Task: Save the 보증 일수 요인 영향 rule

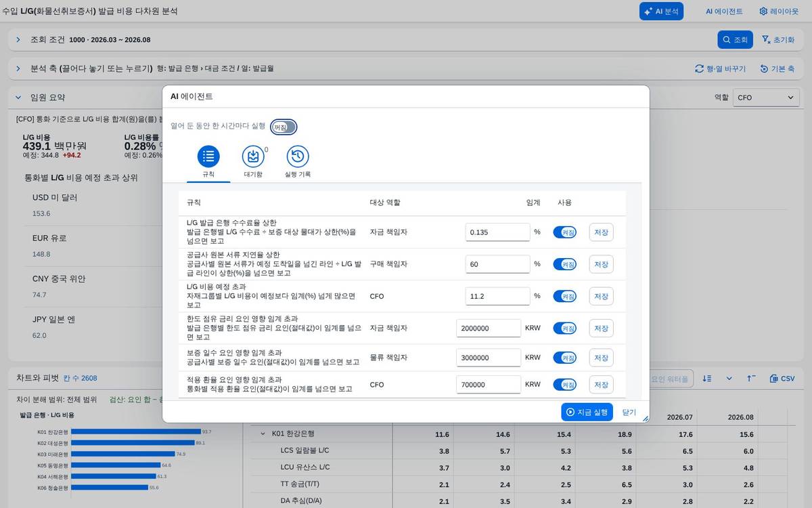Action: pyautogui.click(x=601, y=358)
